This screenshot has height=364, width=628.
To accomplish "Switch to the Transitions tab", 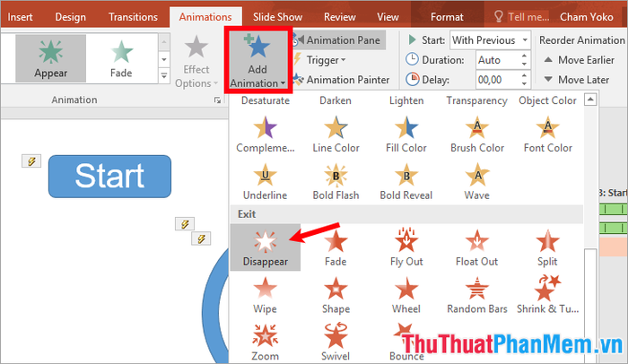I will (x=133, y=17).
